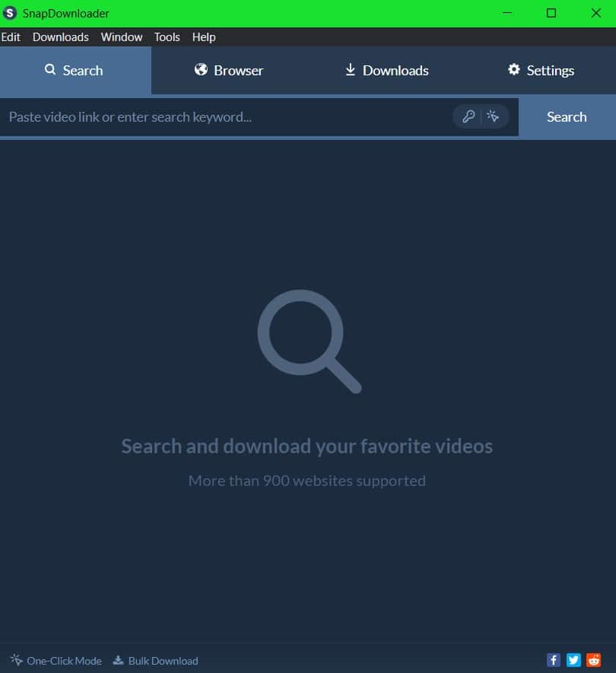Screen dimensions: 616x673
Task: Open Bulk Download
Action: click(x=155, y=661)
